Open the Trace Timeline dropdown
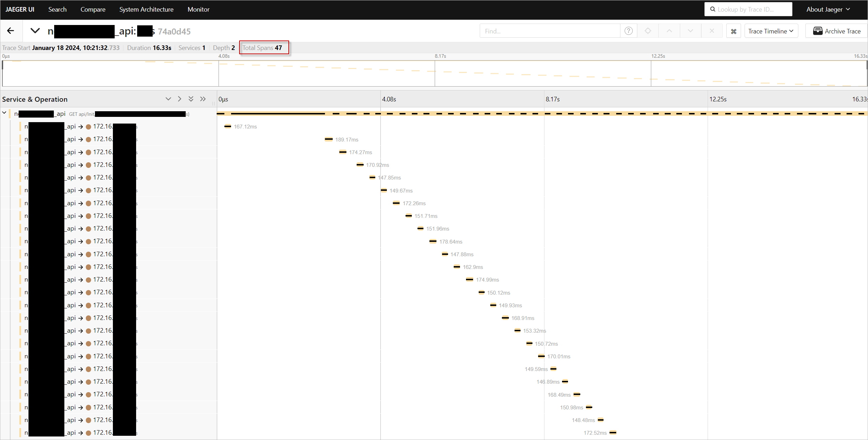Image resolution: width=868 pixels, height=440 pixels. [772, 31]
